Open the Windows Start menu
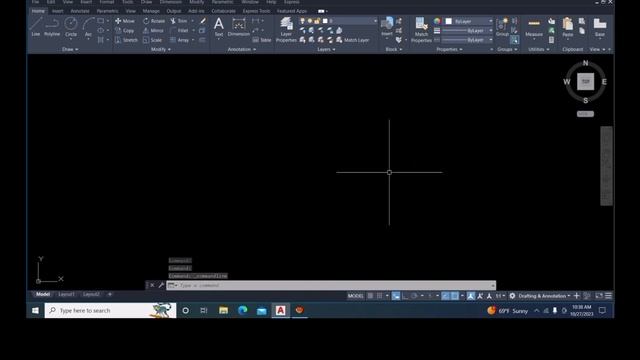This screenshot has width=640, height=360. (x=36, y=311)
